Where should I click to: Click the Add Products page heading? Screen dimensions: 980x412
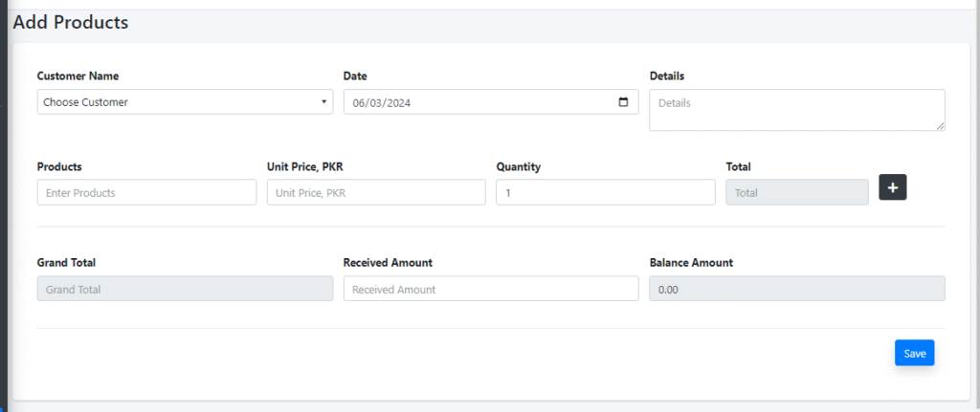(71, 23)
